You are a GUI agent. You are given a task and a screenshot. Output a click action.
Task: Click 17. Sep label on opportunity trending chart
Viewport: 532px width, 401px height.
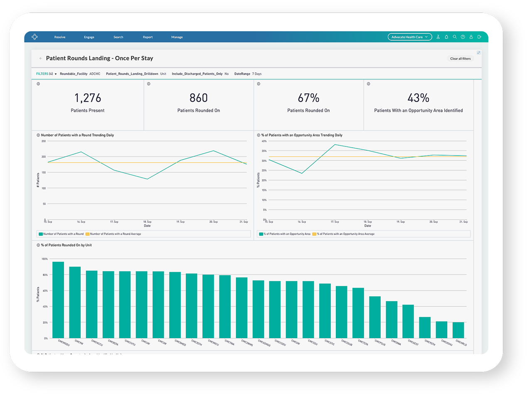point(335,222)
